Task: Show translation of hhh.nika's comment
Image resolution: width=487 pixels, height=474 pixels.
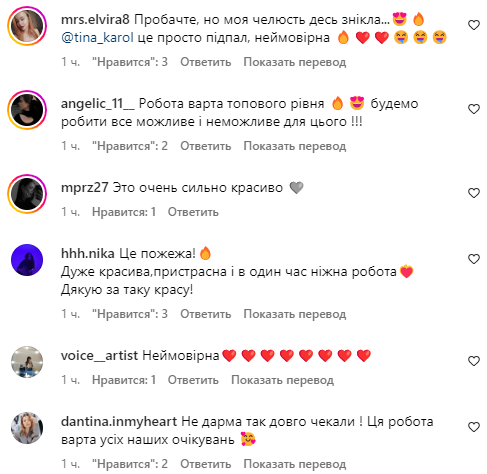Action: (295, 314)
